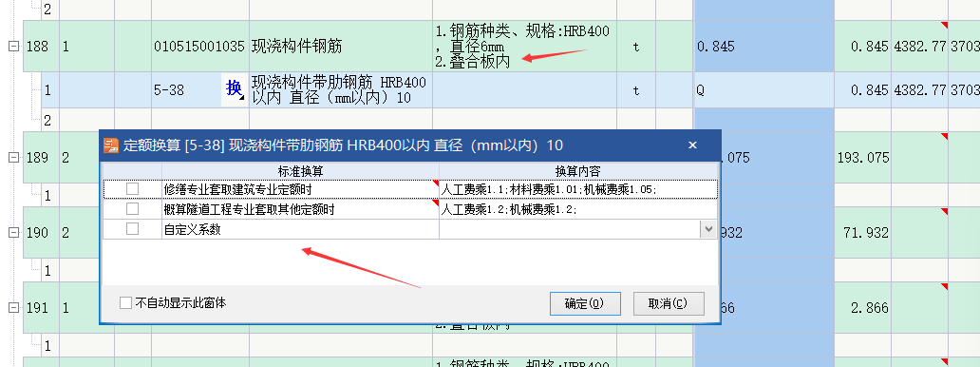Viewport: 980px width, 367px height.
Task: Click the 取消(C) button
Action: pos(669,303)
